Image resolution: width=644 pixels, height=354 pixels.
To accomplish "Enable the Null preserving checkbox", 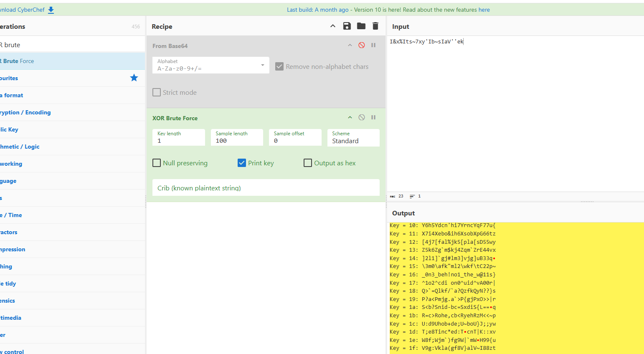I will pos(157,163).
